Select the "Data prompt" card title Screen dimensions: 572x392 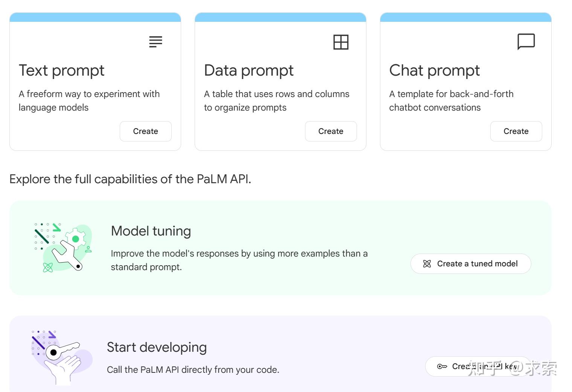(249, 71)
